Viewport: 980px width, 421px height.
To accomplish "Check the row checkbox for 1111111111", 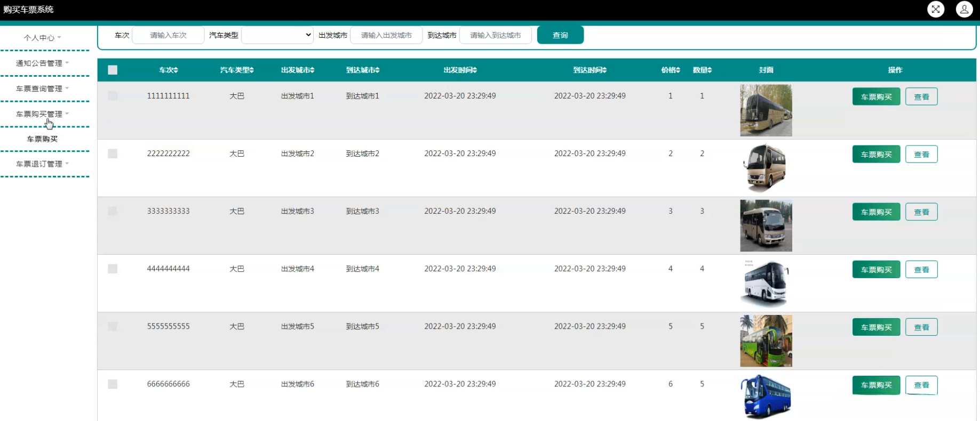I will coord(113,96).
